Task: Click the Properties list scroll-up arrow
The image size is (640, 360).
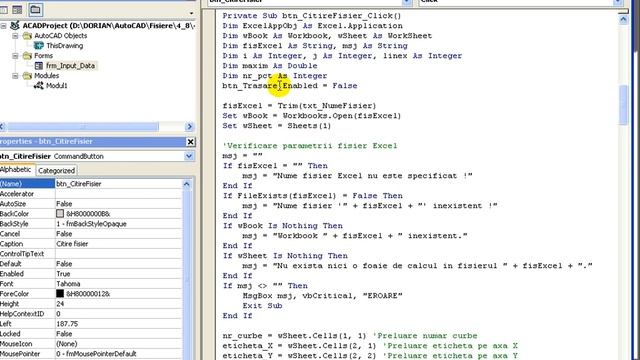Action: coord(187,184)
